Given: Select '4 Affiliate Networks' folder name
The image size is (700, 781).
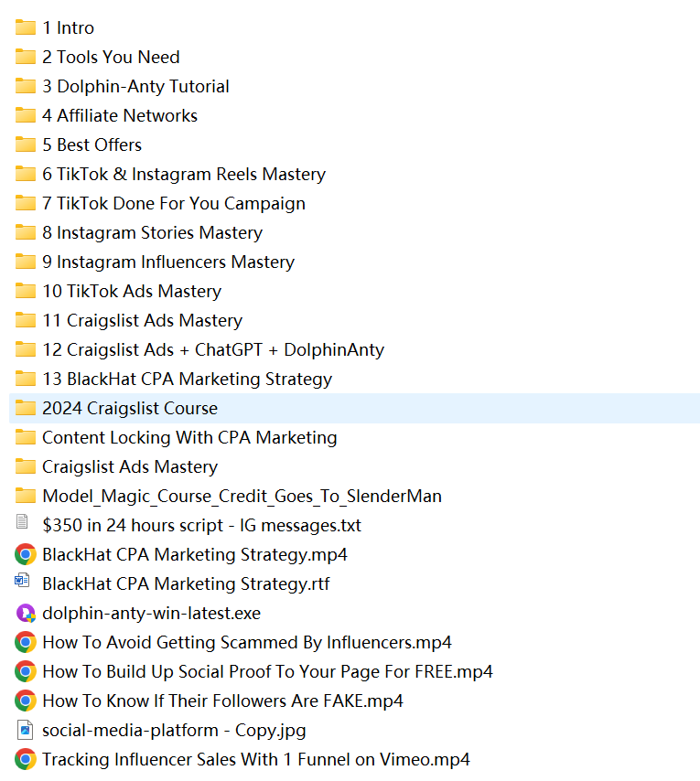Looking at the screenshot, I should (x=120, y=115).
